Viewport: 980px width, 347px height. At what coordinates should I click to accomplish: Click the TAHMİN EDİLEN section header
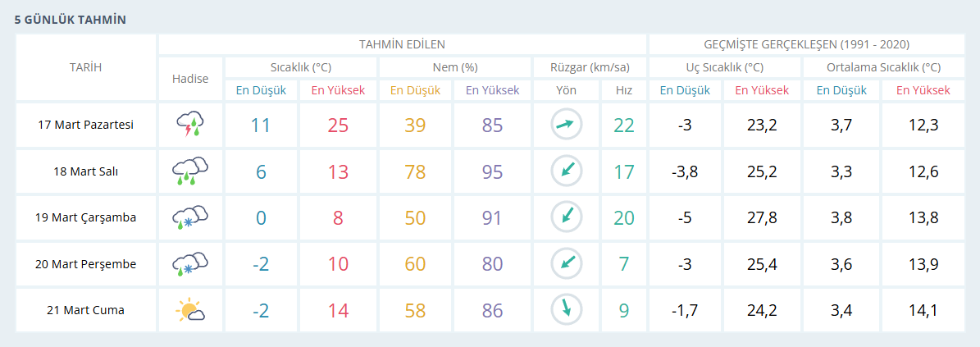point(402,44)
